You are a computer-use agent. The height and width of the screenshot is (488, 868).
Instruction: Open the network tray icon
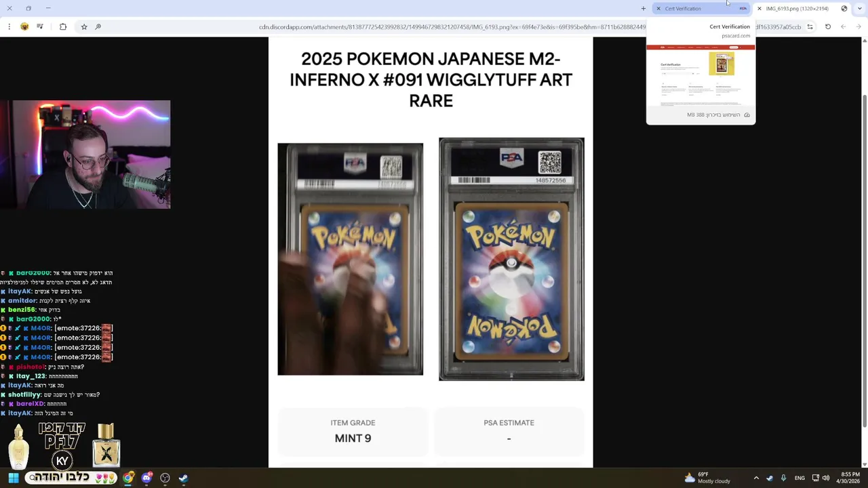816,478
